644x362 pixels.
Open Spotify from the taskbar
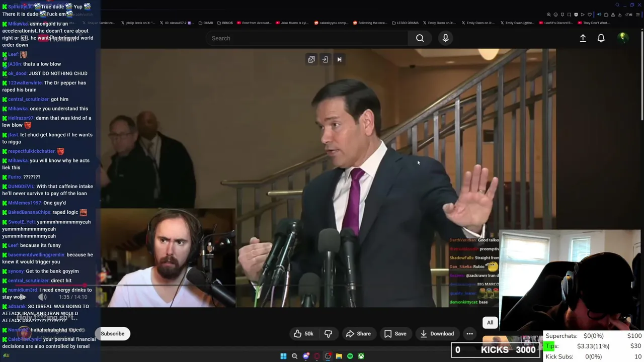(x=350, y=356)
